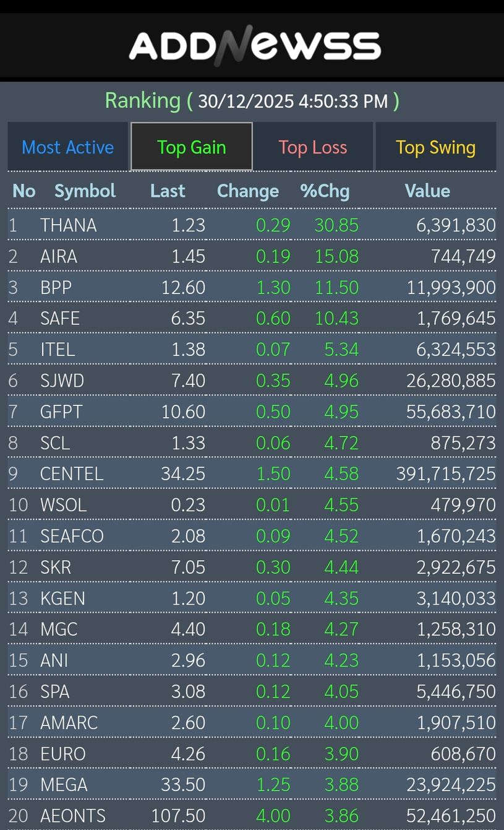504x830 pixels.
Task: Open the AMARC symbol
Action: click(69, 722)
